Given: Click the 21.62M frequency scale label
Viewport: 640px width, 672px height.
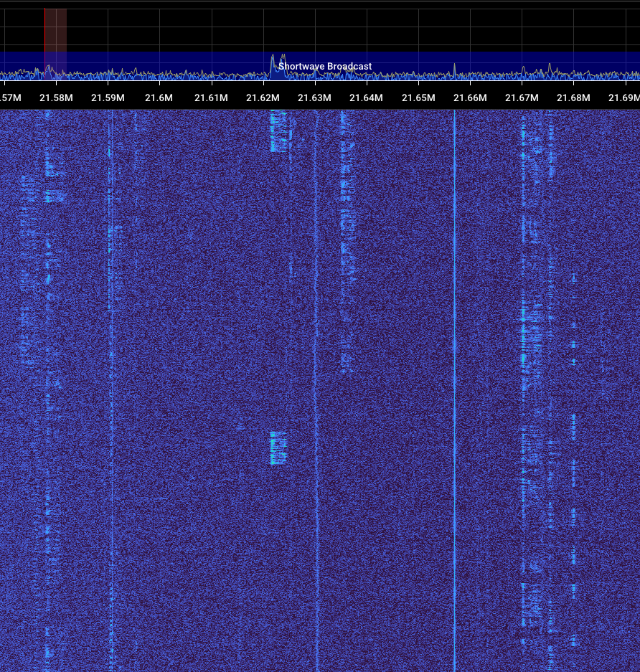Looking at the screenshot, I should coord(263,98).
